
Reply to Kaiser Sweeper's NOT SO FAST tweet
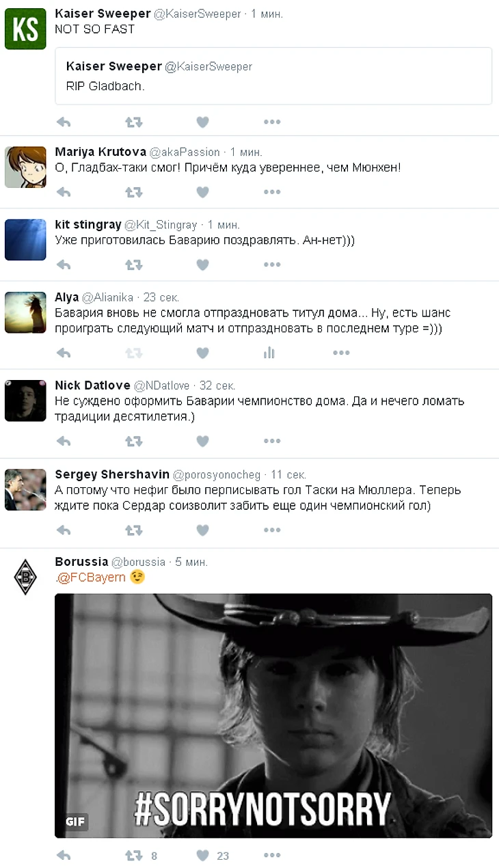(x=64, y=122)
